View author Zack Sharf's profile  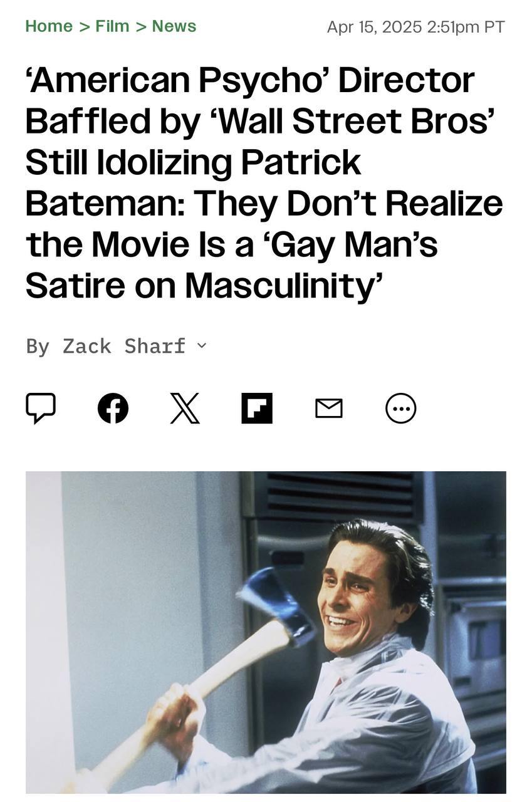(124, 345)
